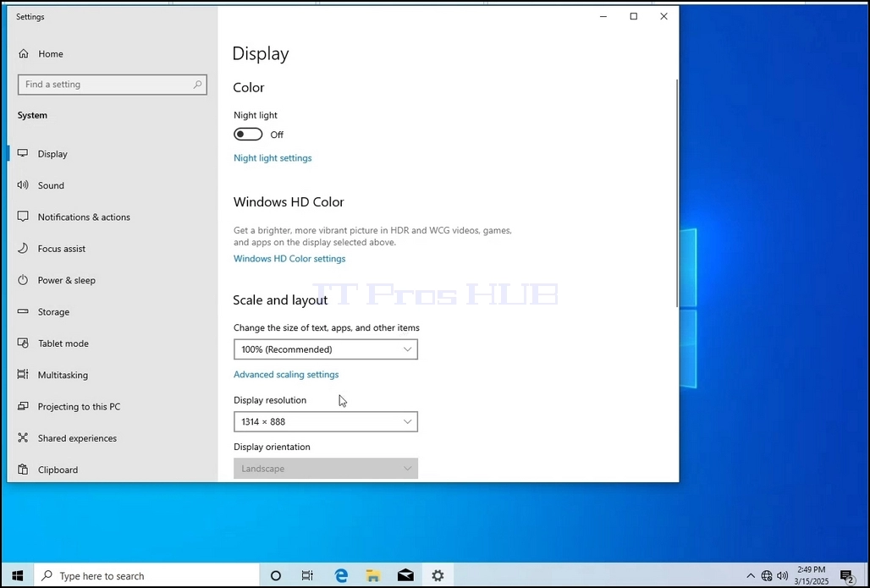Select Sound in the System sidebar
This screenshot has width=870, height=588.
(x=113, y=185)
